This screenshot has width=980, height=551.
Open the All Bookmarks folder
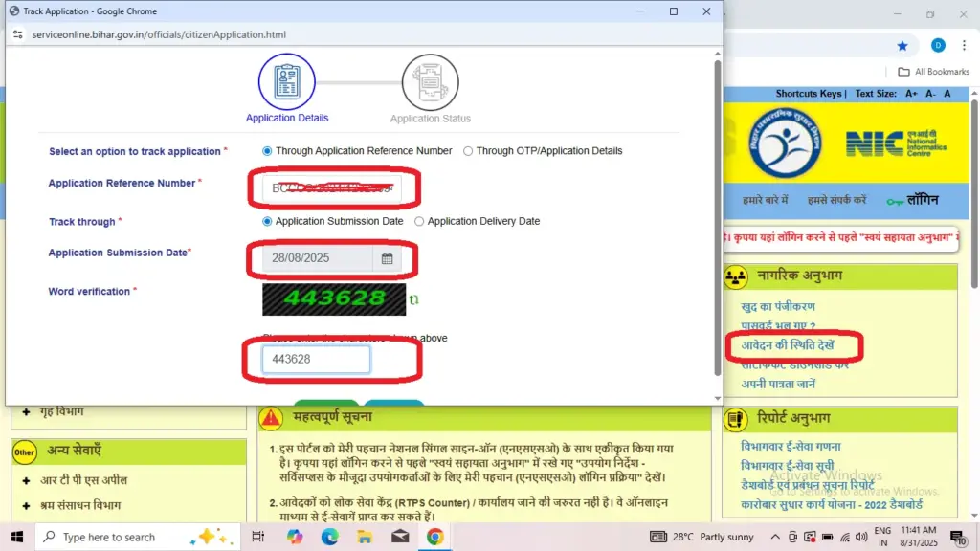coord(933,72)
